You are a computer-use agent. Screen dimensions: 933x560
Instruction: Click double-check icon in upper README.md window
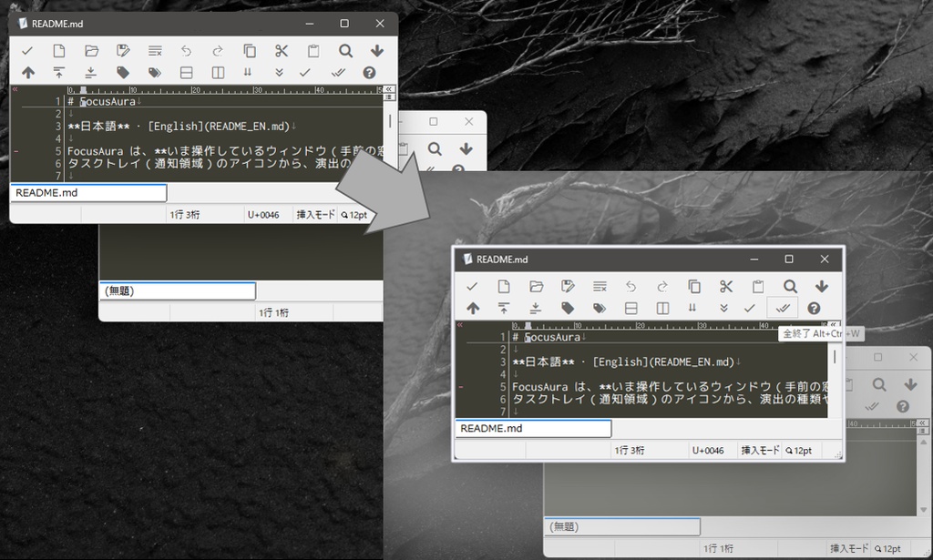[x=338, y=73]
